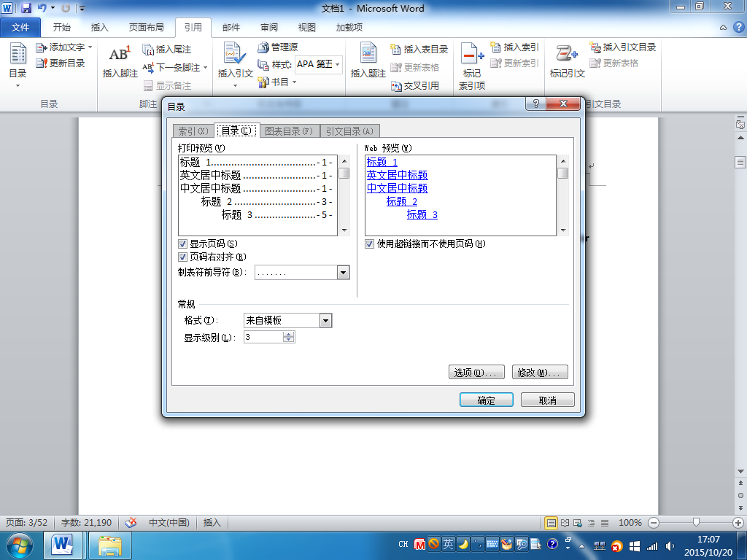Click 英文居中标题 link in Web preview
This screenshot has width=747, height=560.
pyautogui.click(x=397, y=175)
